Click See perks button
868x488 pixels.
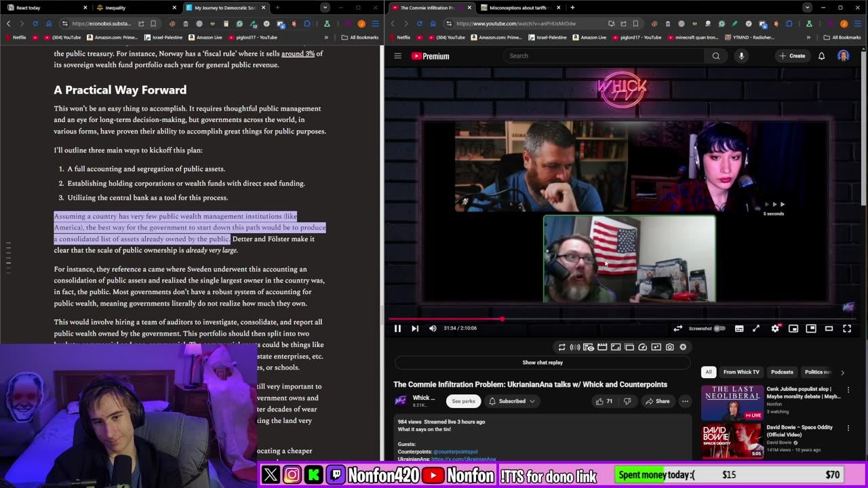pos(464,401)
